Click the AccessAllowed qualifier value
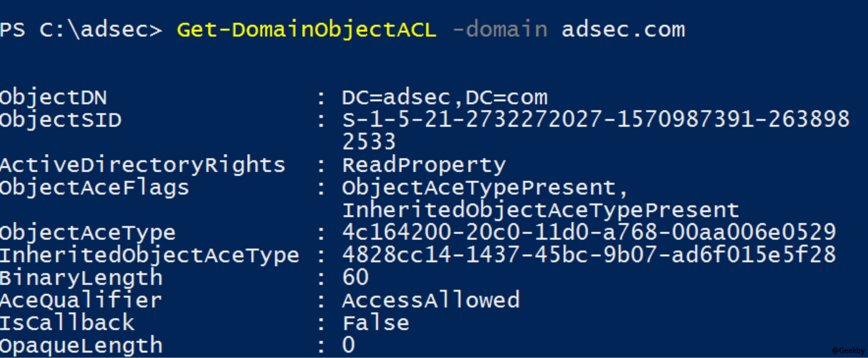The height and width of the screenshot is (358, 868). pyautogui.click(x=431, y=300)
